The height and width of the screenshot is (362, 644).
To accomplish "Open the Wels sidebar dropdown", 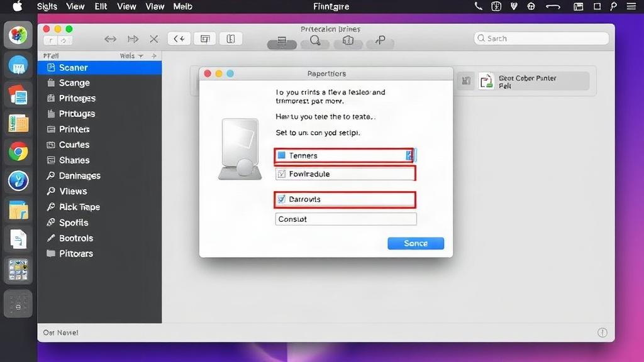I will point(131,56).
